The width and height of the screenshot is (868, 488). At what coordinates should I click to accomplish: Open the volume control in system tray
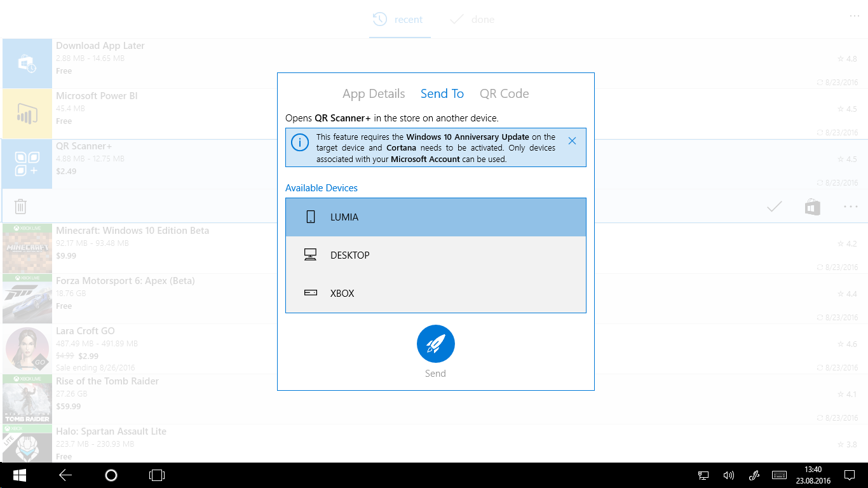pyautogui.click(x=729, y=475)
